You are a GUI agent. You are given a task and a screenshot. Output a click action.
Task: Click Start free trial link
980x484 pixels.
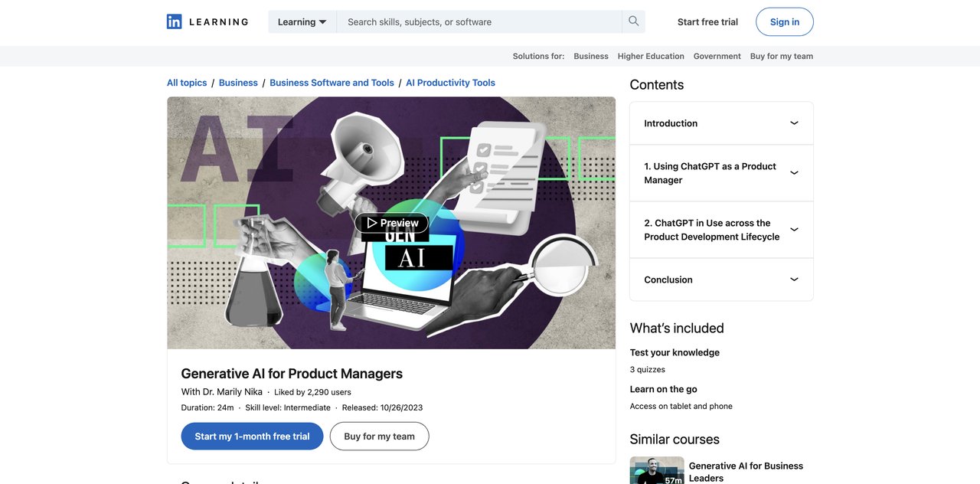point(707,21)
